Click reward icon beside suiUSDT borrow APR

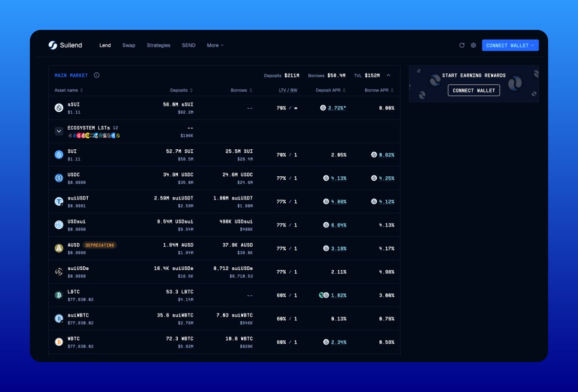374,201
